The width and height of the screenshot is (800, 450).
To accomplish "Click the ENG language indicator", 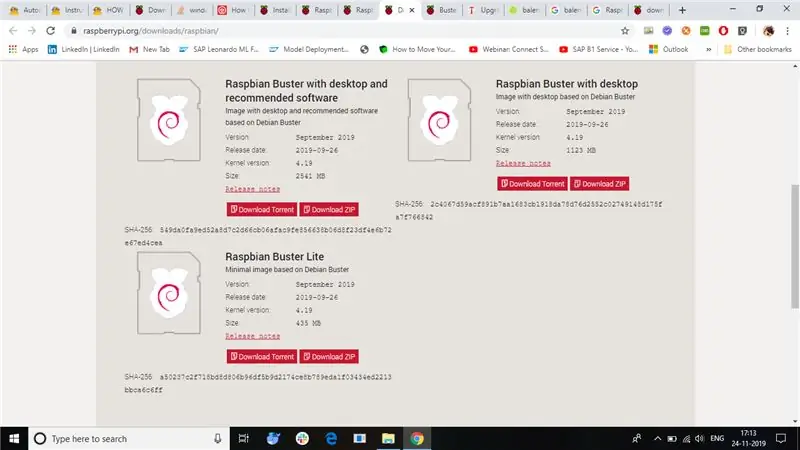I will point(717,438).
